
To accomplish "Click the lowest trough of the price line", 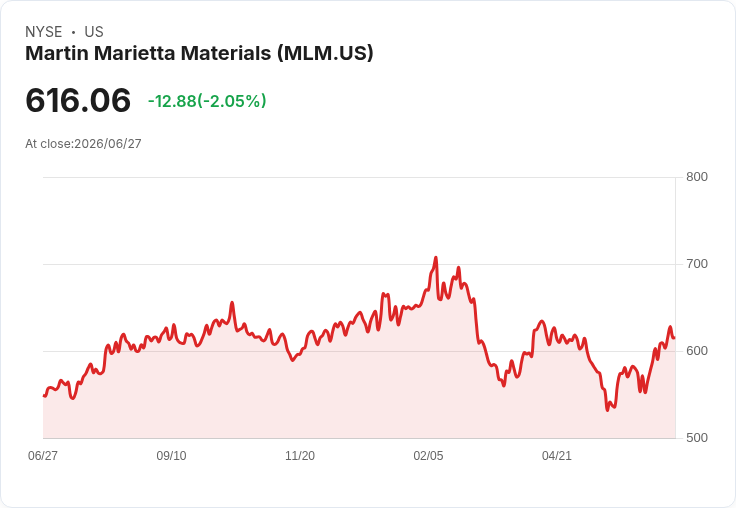I will 607,410.
